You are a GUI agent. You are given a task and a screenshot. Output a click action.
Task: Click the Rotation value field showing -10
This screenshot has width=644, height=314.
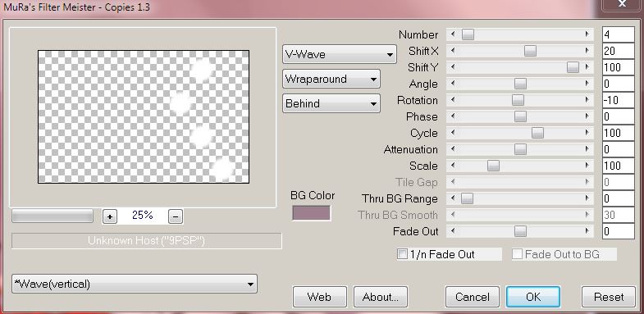[x=619, y=100]
